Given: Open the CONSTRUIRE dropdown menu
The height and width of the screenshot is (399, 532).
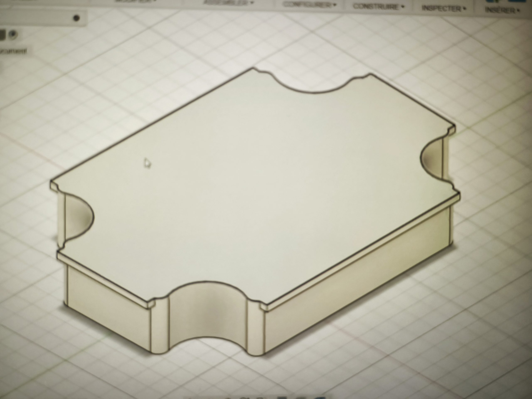Looking at the screenshot, I should click(x=379, y=7).
